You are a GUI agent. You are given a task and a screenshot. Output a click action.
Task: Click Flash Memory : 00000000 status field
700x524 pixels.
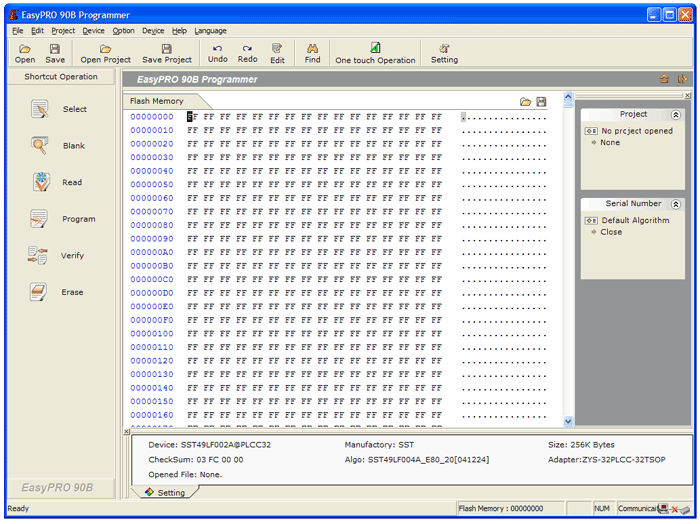click(511, 508)
